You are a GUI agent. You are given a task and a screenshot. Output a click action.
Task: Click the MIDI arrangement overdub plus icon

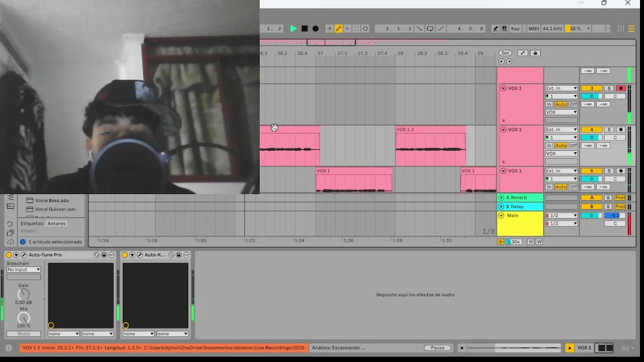330,29
